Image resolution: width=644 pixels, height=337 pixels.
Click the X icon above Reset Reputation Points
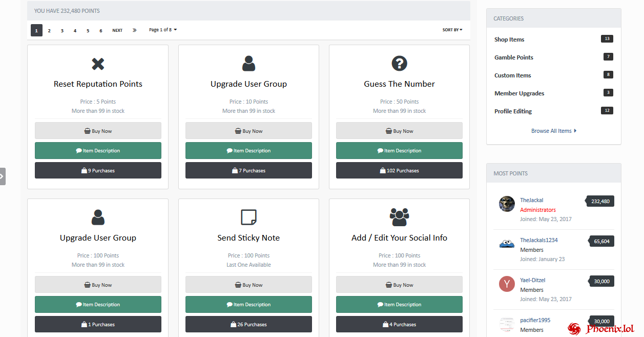tap(98, 64)
